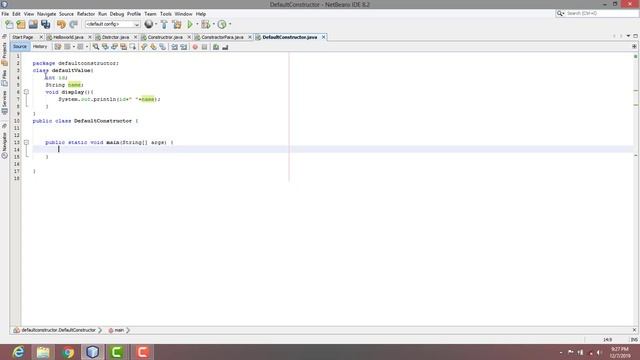
Task: Open Internet Explorer from taskbar
Action: (x=18, y=352)
